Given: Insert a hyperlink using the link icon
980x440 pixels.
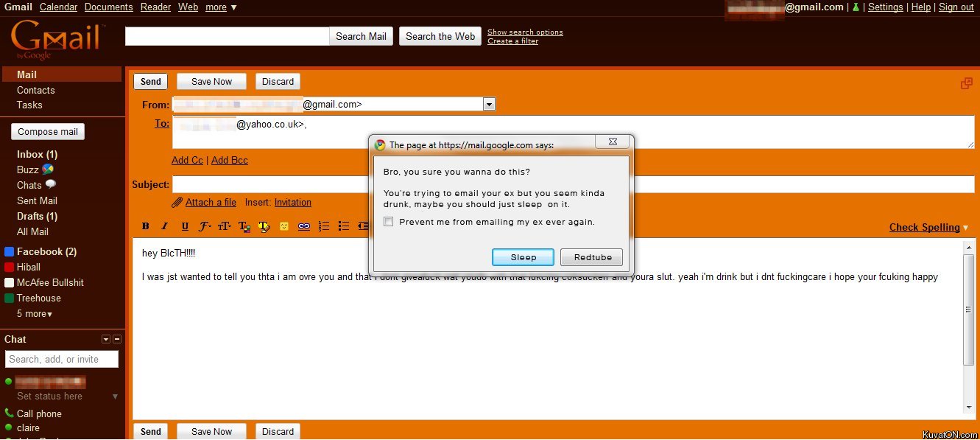Looking at the screenshot, I should [x=303, y=226].
